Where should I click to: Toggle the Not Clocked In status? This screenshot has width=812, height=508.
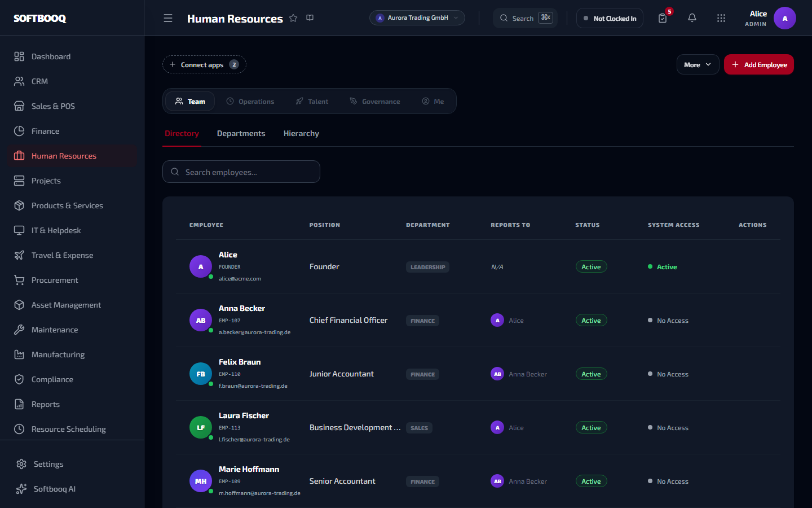point(610,18)
